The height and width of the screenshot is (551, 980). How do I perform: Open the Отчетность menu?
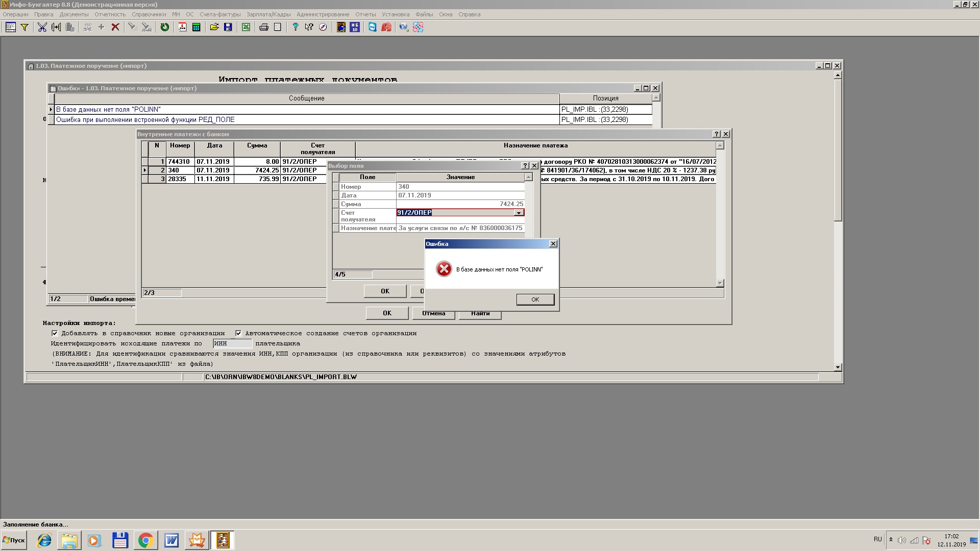tap(110, 14)
